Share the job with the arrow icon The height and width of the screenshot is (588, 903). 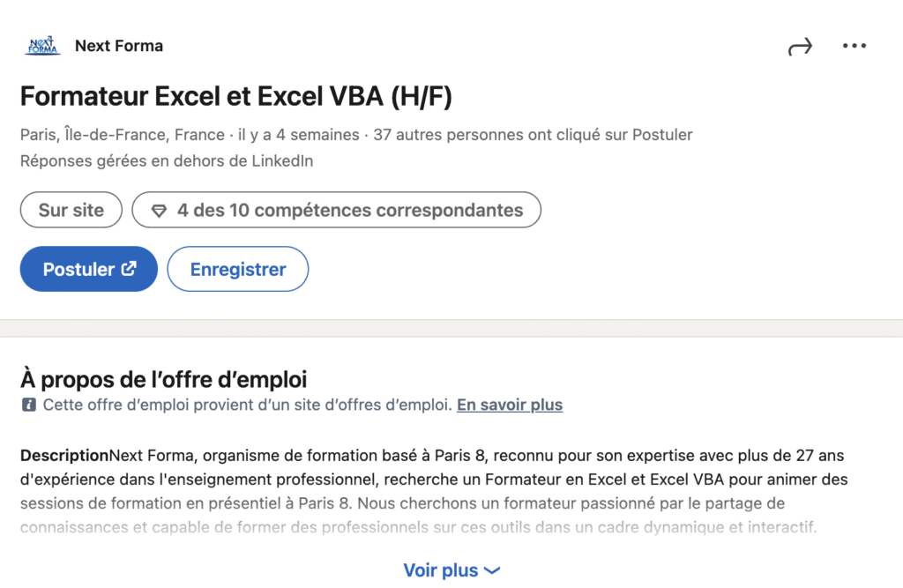click(800, 47)
